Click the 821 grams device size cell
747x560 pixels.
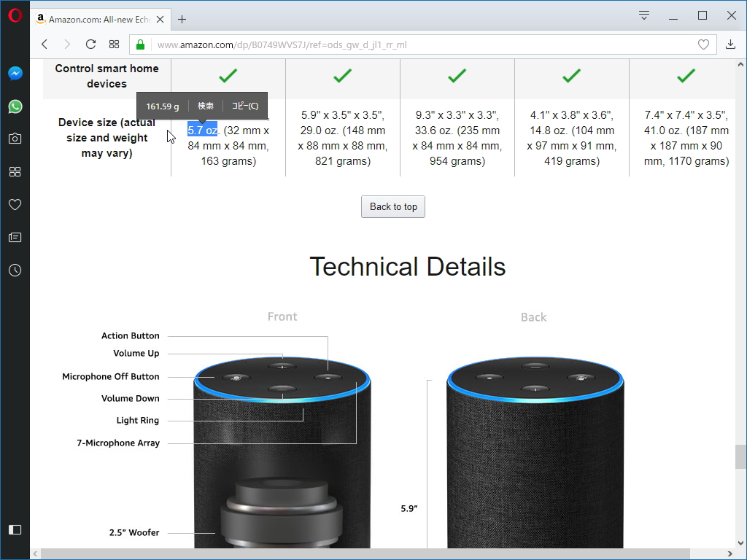tap(343, 138)
